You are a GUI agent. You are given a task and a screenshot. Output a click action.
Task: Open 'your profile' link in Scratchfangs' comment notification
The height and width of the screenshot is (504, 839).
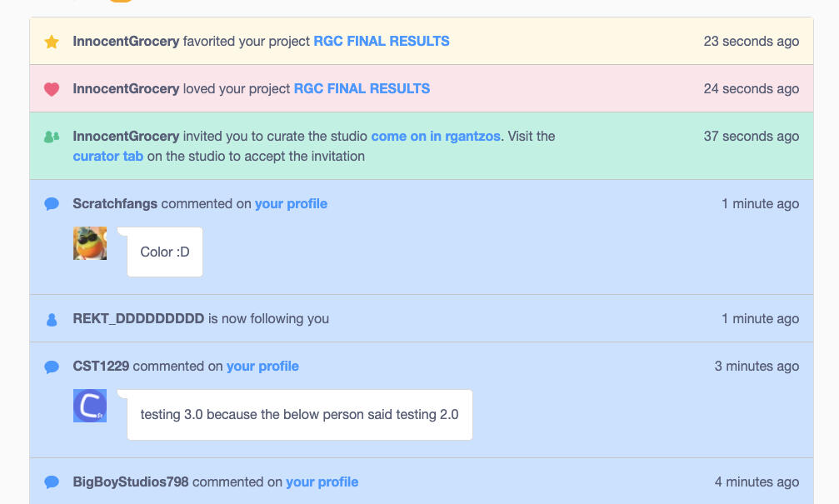click(x=291, y=203)
